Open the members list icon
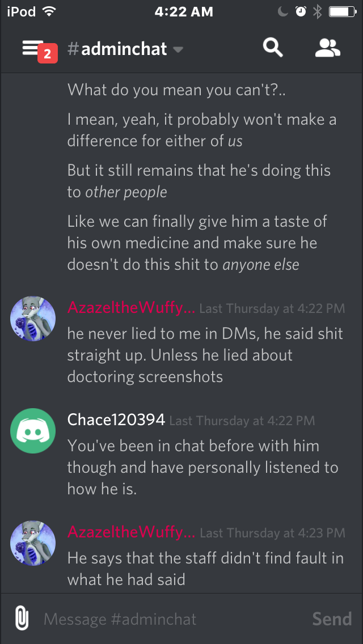Image resolution: width=363 pixels, height=644 pixels. coord(328,48)
